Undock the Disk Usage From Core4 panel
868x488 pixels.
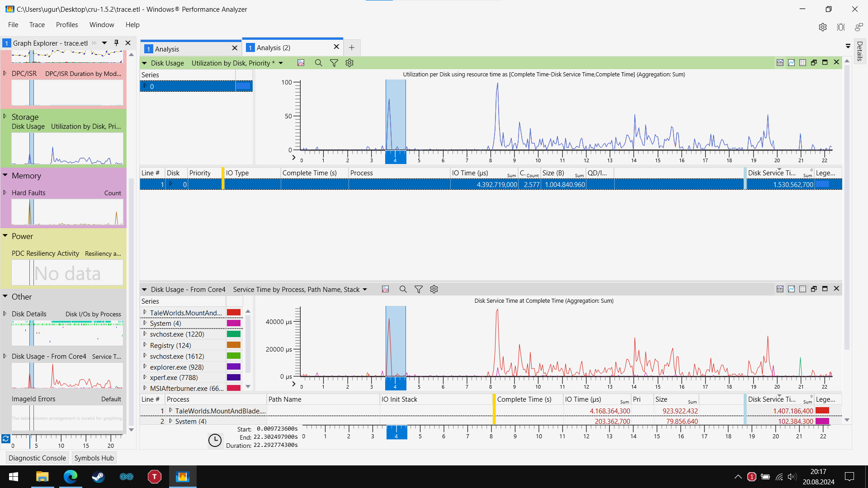point(814,289)
